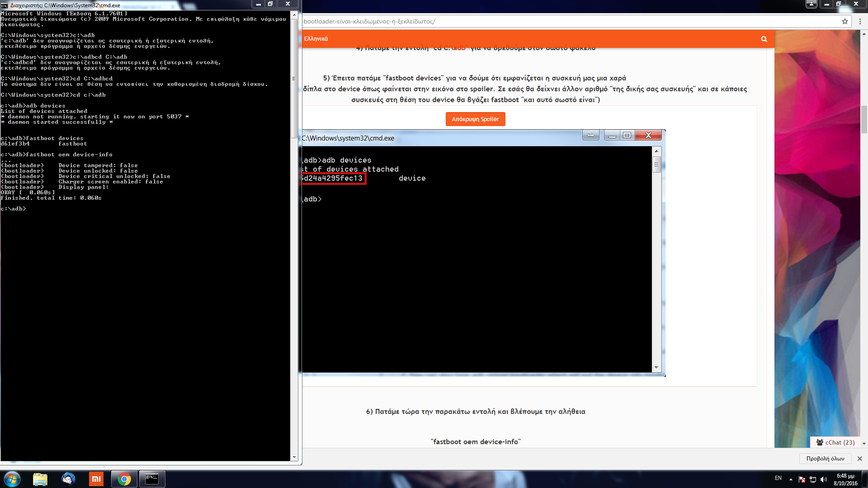This screenshot has height=488, width=868.
Task: Open Windows Explorer folder from taskbar
Action: pyautogui.click(x=40, y=479)
